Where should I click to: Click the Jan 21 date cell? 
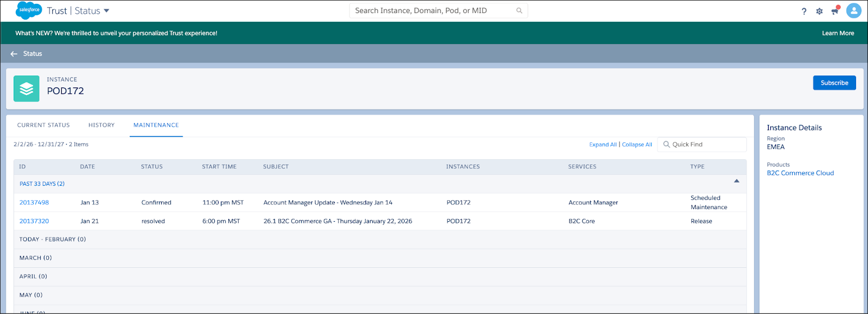pos(90,221)
